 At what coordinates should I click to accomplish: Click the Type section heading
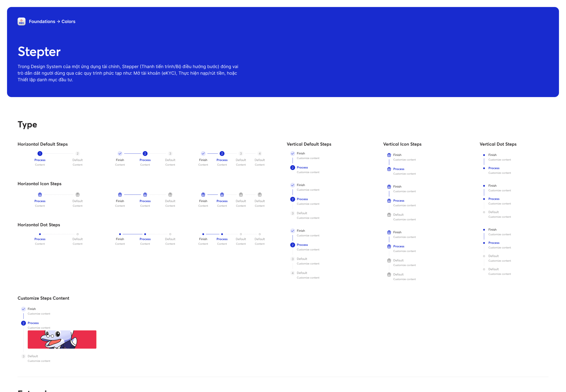(27, 124)
